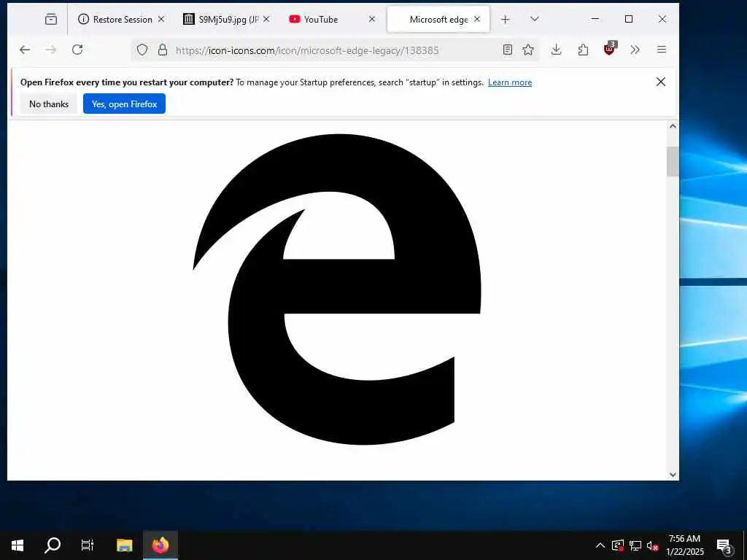Click the Microsoft Edge legacy icon image
The height and width of the screenshot is (560, 747).
337,289
